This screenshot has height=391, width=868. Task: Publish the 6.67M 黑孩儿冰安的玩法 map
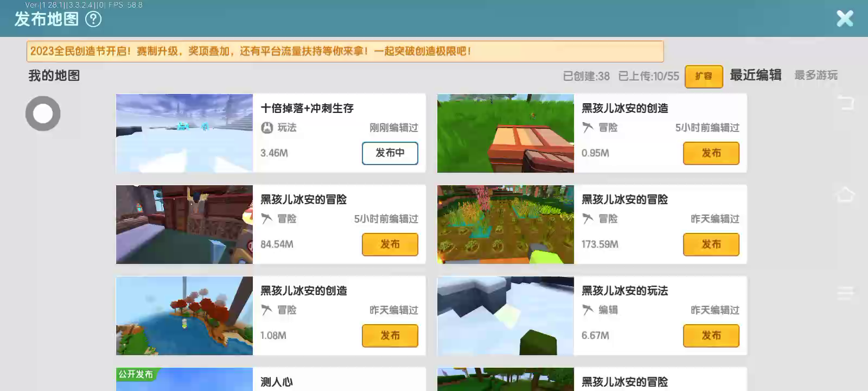(711, 336)
